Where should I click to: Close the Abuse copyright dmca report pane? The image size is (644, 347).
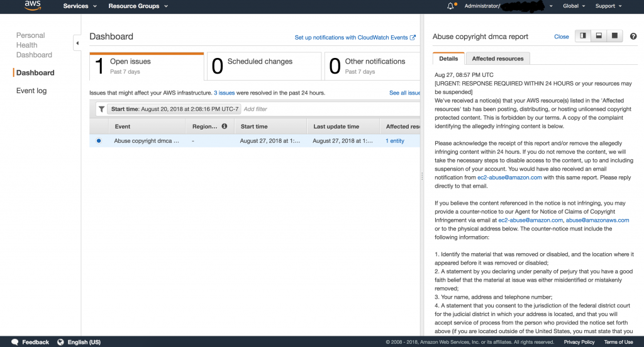coord(562,37)
